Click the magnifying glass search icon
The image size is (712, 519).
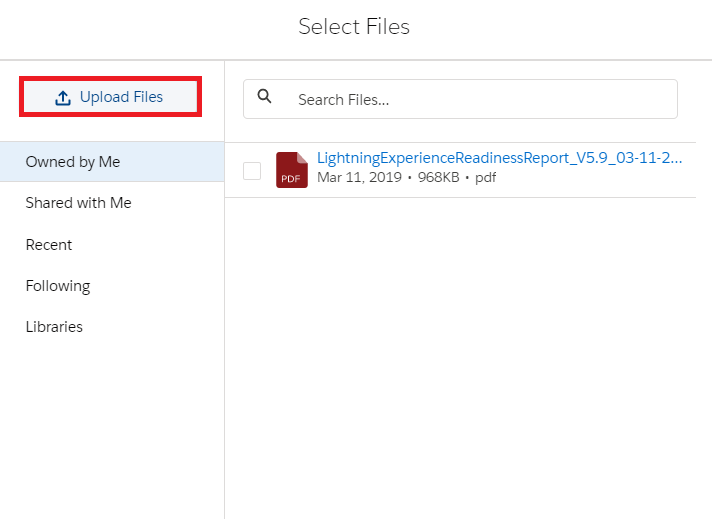pos(265,97)
